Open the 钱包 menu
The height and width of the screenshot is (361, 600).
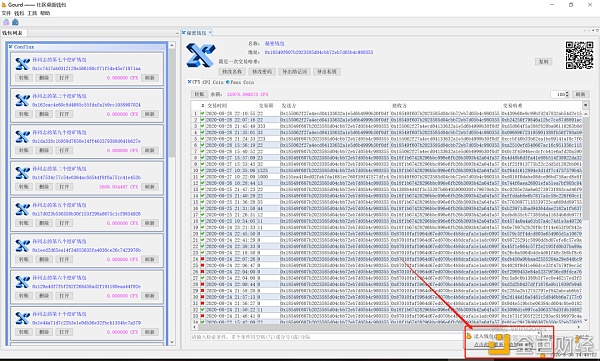tap(19, 13)
